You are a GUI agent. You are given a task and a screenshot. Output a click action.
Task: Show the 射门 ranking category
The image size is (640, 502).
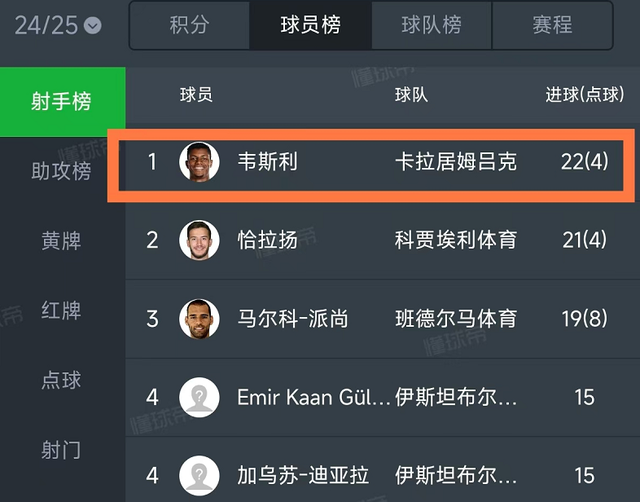61,450
